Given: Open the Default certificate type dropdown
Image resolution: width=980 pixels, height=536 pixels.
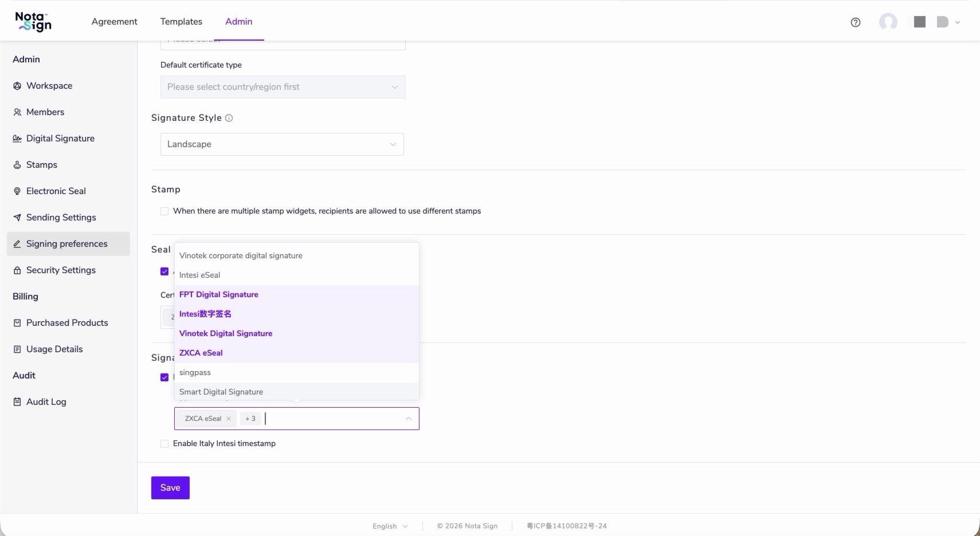Looking at the screenshot, I should [283, 87].
